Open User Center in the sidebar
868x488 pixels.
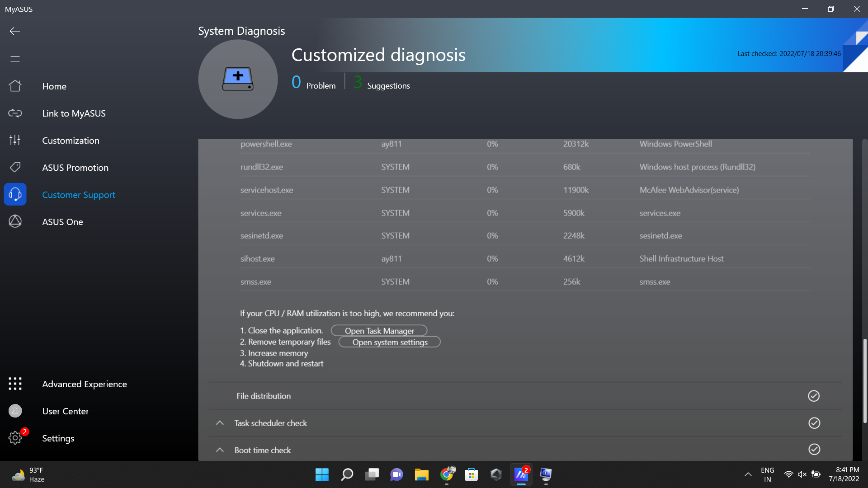tap(66, 411)
